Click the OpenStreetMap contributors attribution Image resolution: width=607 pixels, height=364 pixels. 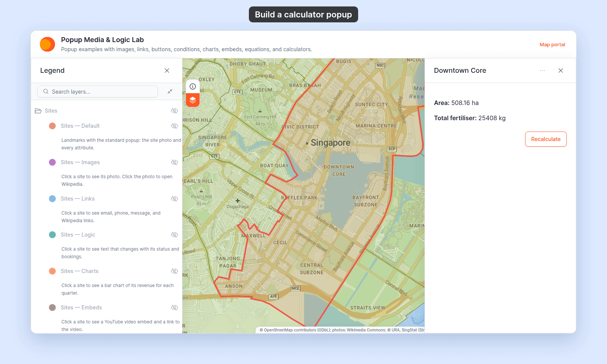[x=295, y=330]
